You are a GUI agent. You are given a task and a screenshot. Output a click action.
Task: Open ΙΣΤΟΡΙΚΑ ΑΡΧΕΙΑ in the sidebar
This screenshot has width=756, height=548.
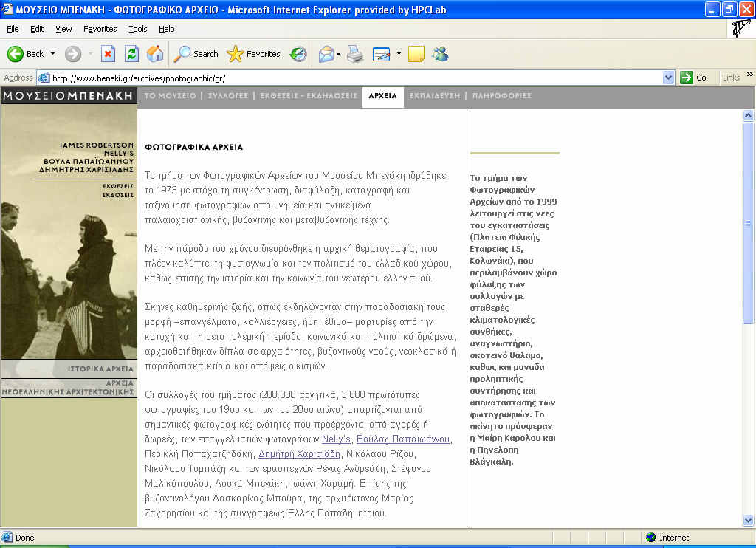tap(100, 369)
